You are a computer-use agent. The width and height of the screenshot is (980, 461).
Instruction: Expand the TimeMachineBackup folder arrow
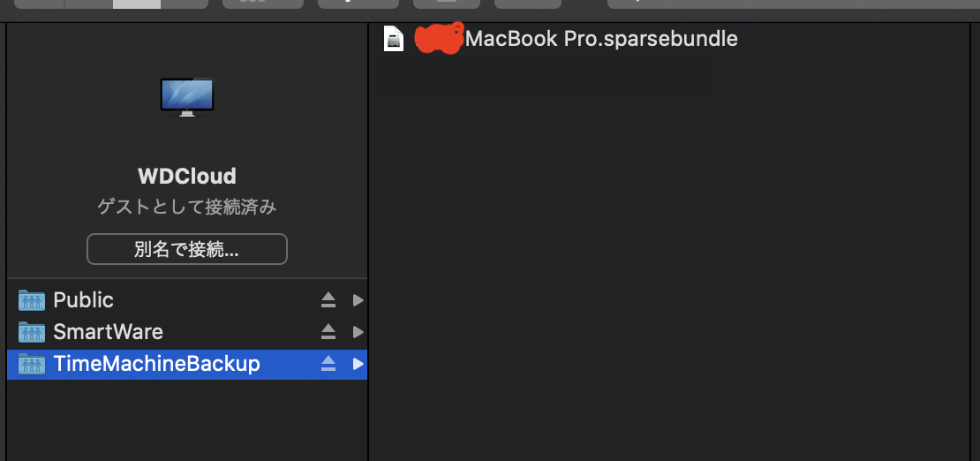tap(358, 364)
